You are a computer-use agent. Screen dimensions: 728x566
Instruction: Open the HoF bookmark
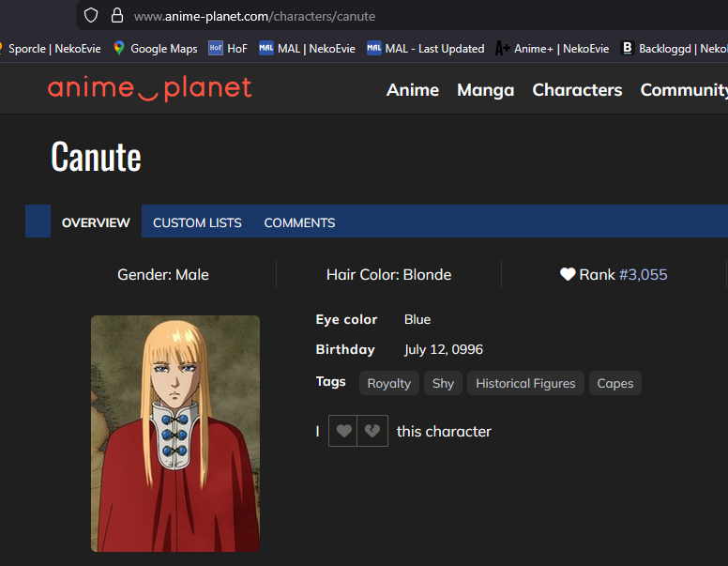227,48
